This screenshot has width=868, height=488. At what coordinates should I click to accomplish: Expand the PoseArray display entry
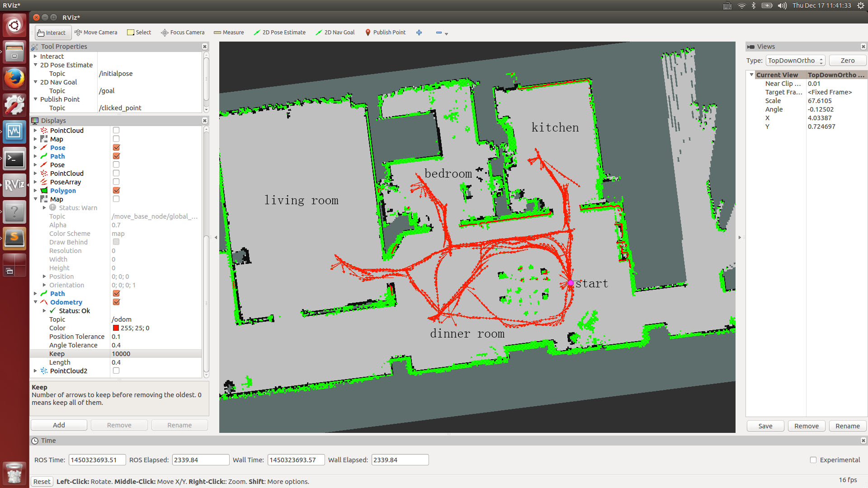pyautogui.click(x=35, y=182)
